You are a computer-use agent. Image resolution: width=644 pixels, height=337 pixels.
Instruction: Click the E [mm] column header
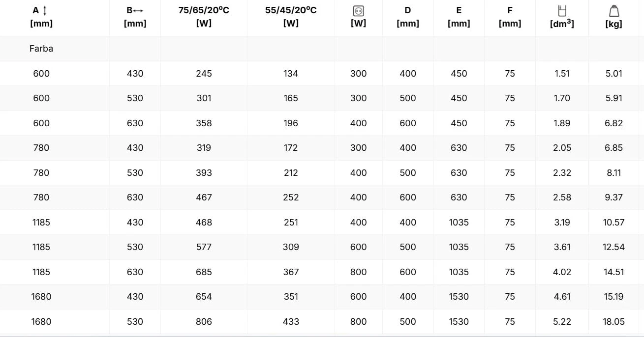point(459,16)
